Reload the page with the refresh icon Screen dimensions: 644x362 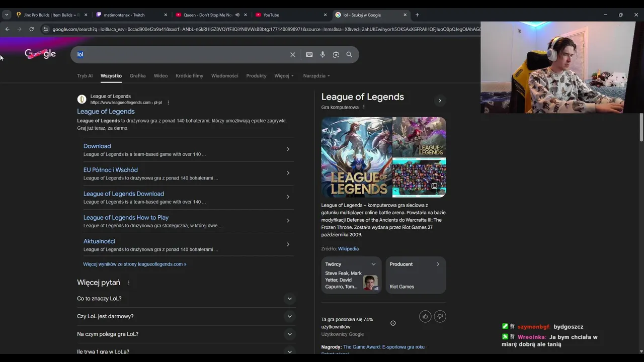coord(31,29)
